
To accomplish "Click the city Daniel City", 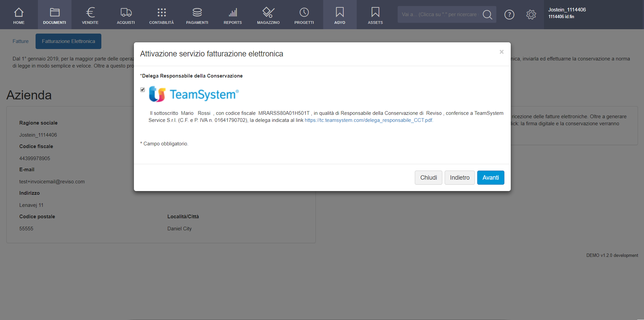I will pyautogui.click(x=180, y=229).
